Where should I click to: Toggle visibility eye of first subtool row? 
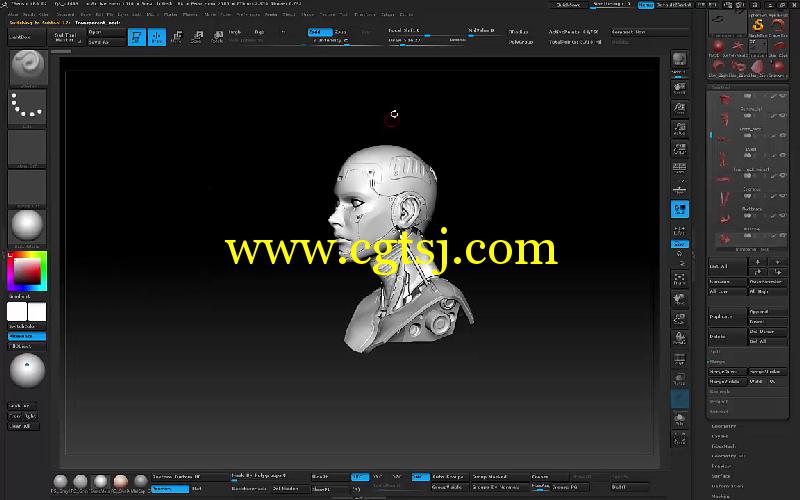point(783,96)
